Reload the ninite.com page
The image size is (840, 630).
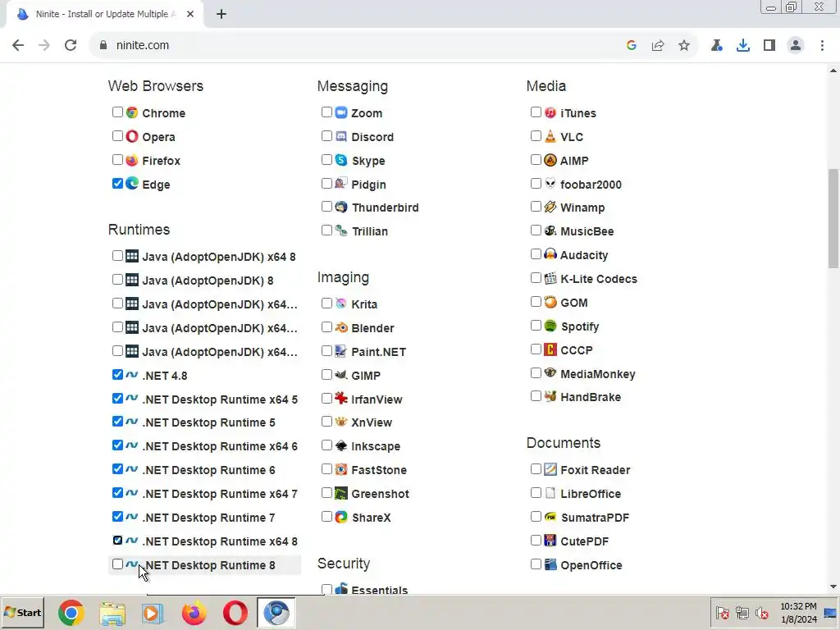71,46
